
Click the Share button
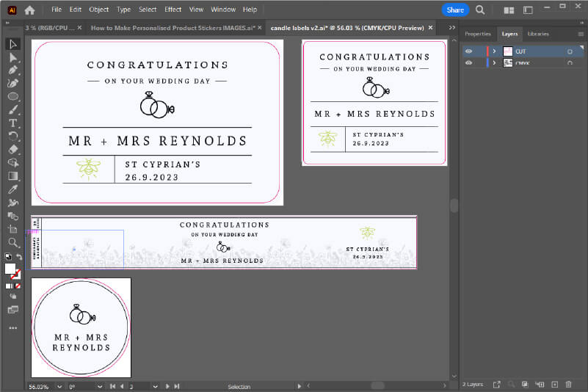[x=455, y=10]
